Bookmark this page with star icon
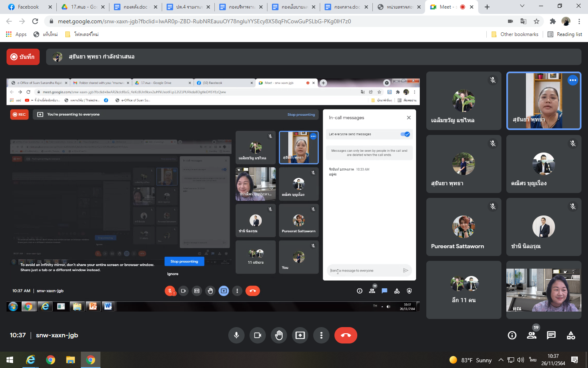Screen dimensions: 588x368 [537, 21]
